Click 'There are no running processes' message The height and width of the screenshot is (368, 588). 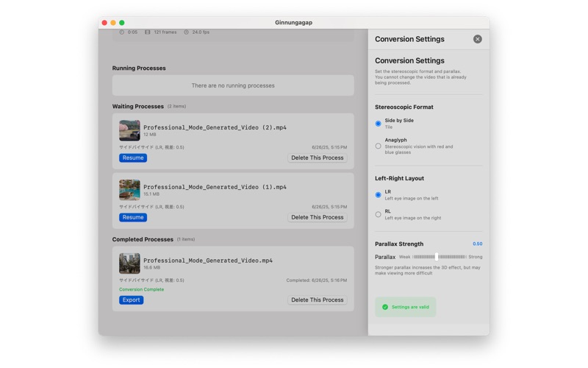coord(233,85)
